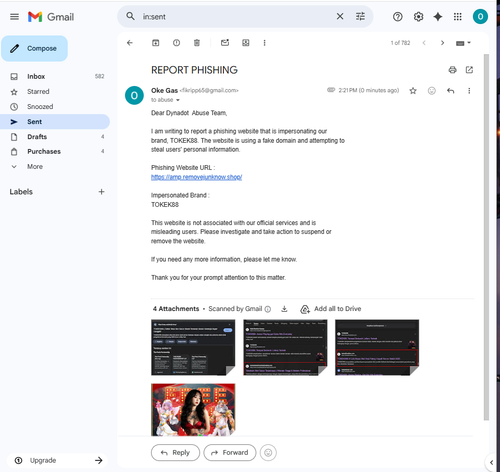This screenshot has width=500, height=472.
Task: Click Upgrade in the sidebar
Action: (x=57, y=460)
